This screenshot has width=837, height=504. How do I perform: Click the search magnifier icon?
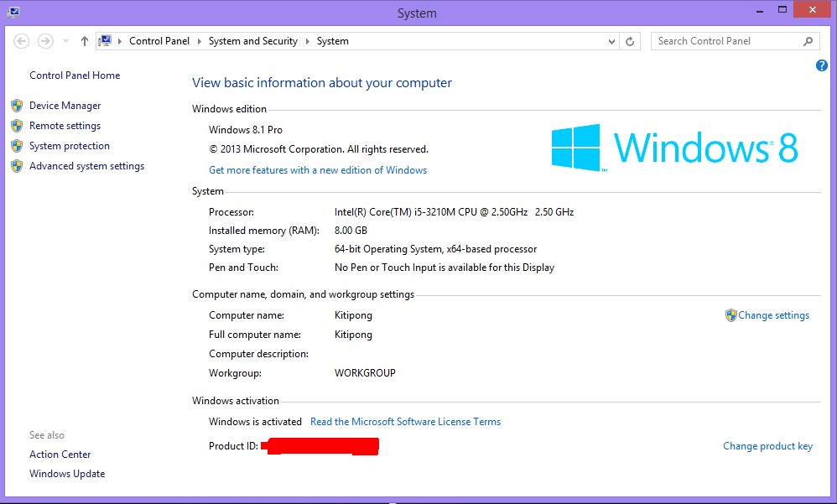click(x=808, y=41)
